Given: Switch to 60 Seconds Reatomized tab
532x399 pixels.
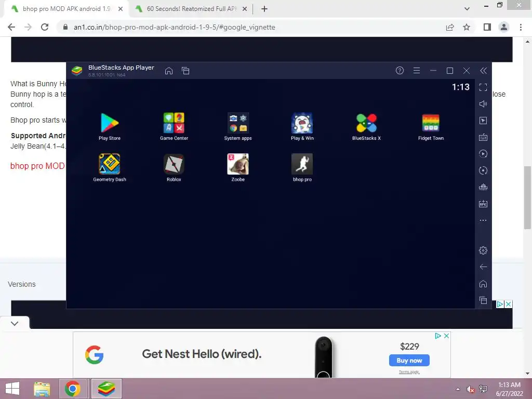Looking at the screenshot, I should pos(191,9).
